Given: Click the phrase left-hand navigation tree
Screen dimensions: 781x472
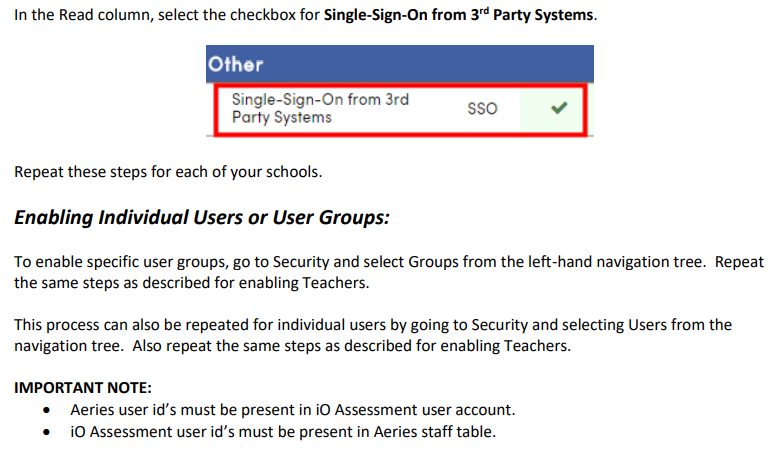Looking at the screenshot, I should (617, 262).
